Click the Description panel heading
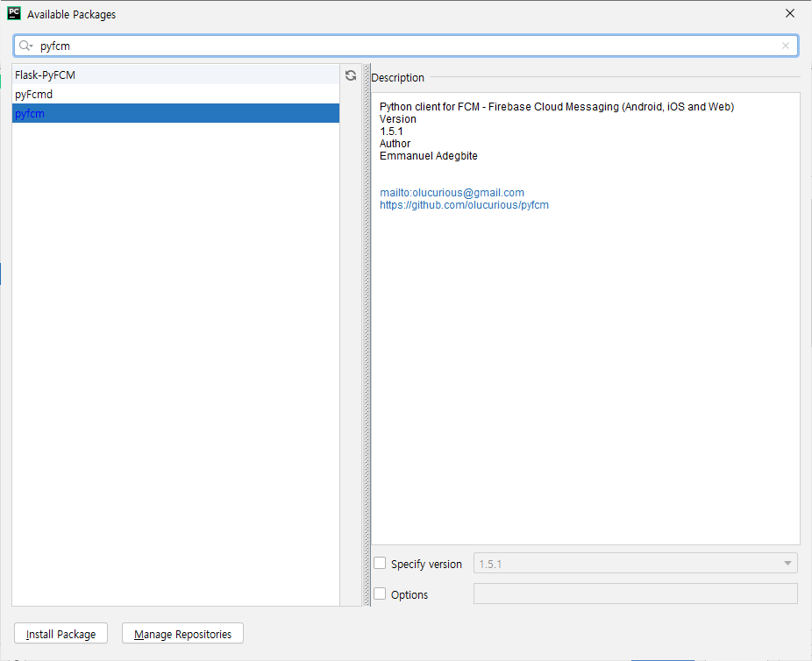Screen dimensions: 812x661 click(x=398, y=78)
